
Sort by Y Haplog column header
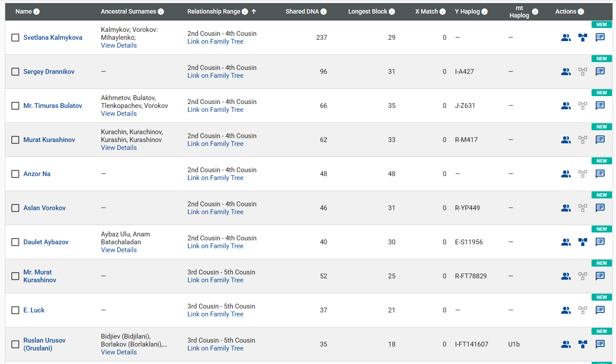(x=467, y=12)
